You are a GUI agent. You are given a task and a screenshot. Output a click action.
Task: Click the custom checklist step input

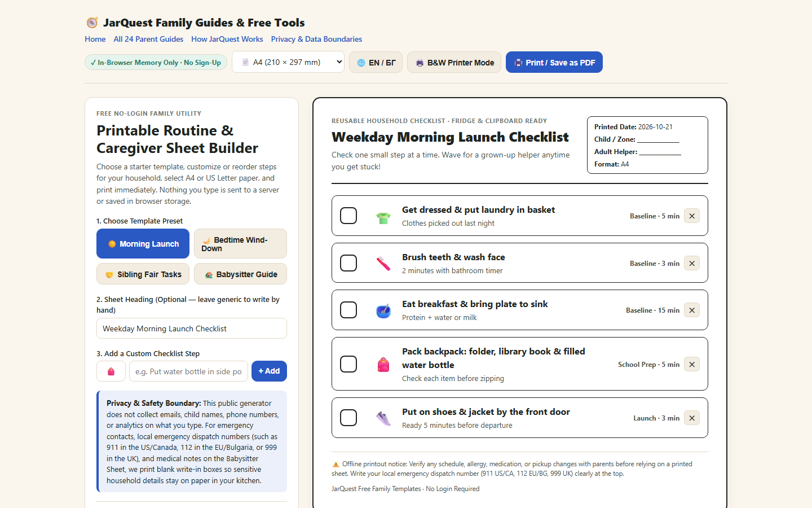pyautogui.click(x=188, y=371)
